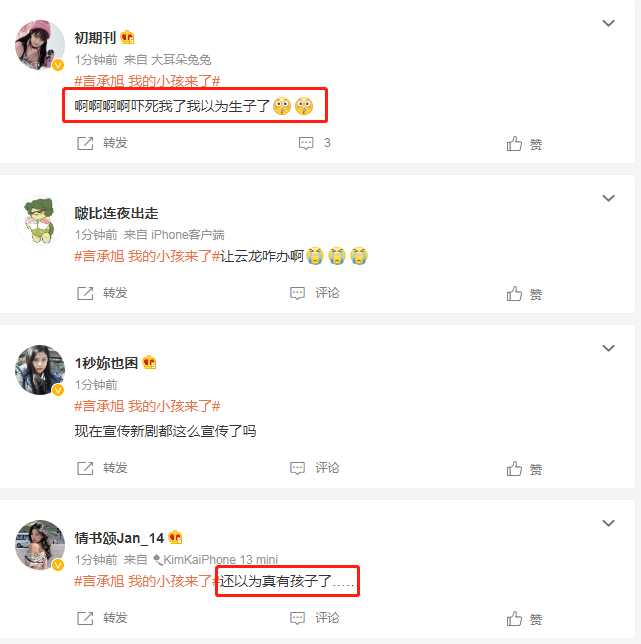The height and width of the screenshot is (644, 641).
Task: Expand options chevron on 初期刊's post
Action: pyautogui.click(x=608, y=23)
